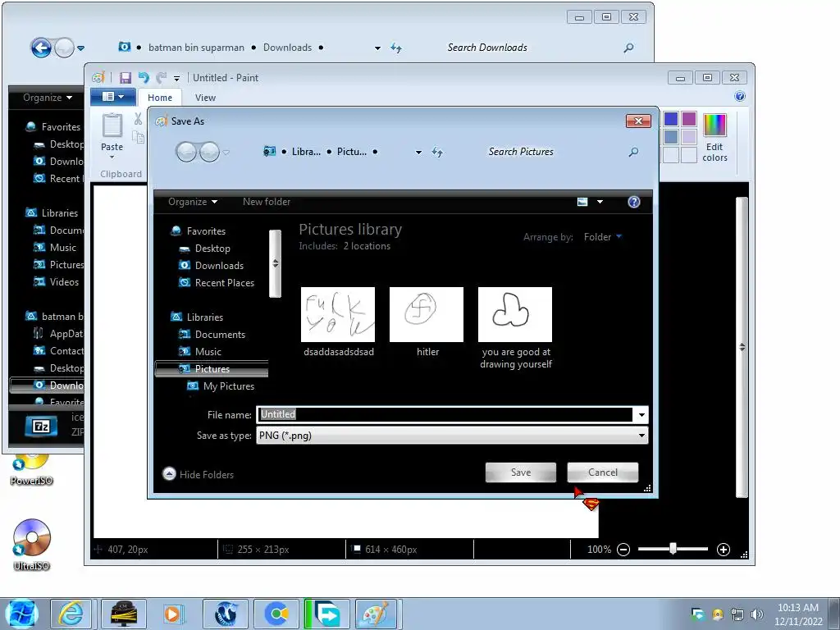Click the zoom in plus button in Paint
The height and width of the screenshot is (630, 840).
click(x=724, y=549)
